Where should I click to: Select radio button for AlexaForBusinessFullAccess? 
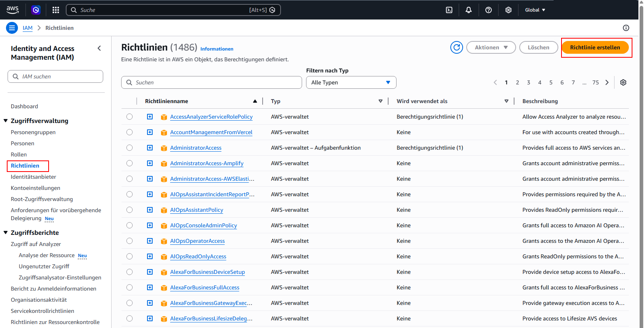[x=130, y=287]
